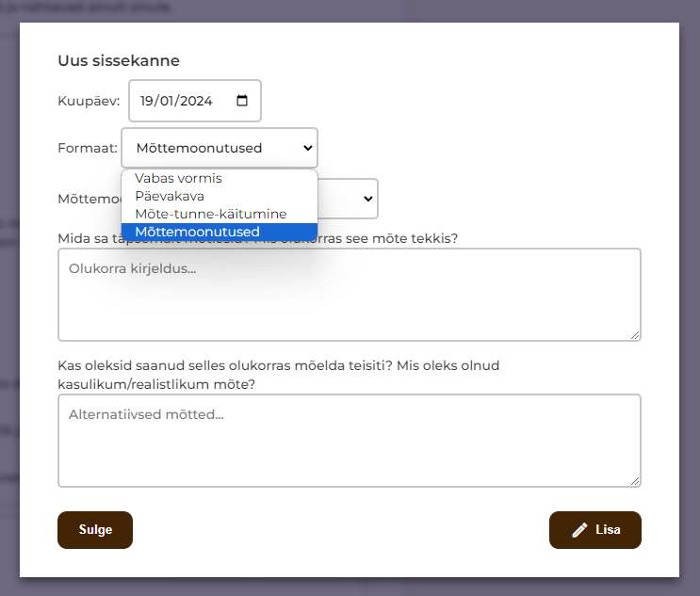Click the chevron arrow of the Formaat dropdown
This screenshot has height=596, width=700.
(x=306, y=148)
